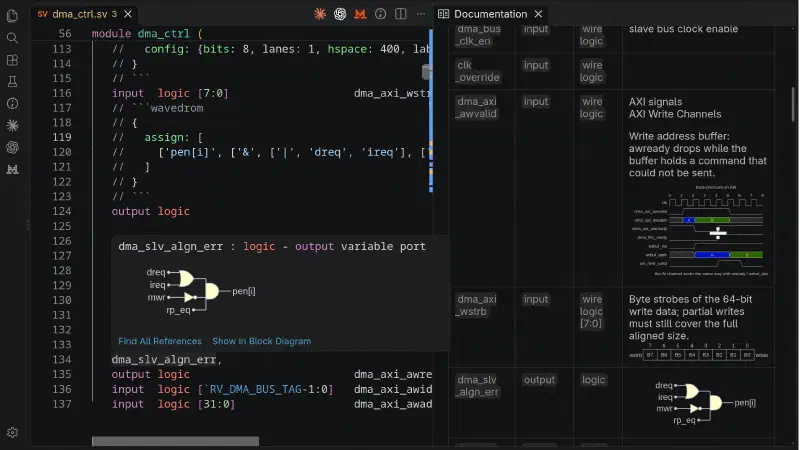Click 'clk_override' cell in Documentation
This screenshot has width=800, height=450.
click(x=478, y=71)
